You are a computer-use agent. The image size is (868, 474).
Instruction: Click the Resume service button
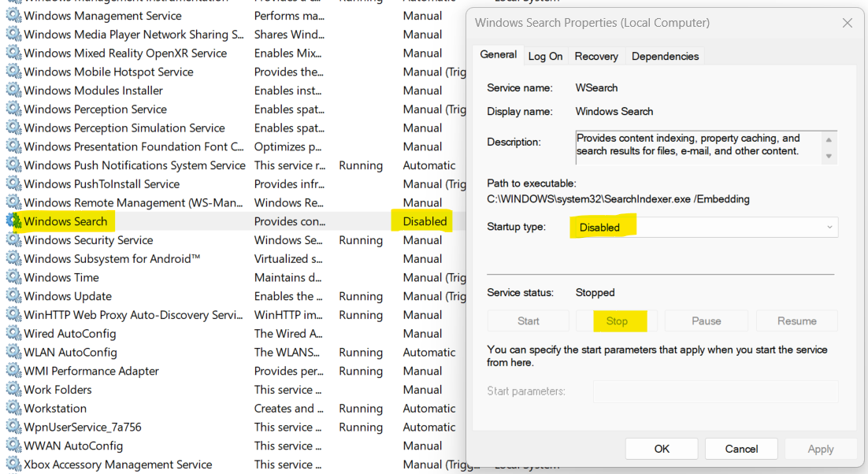point(796,320)
